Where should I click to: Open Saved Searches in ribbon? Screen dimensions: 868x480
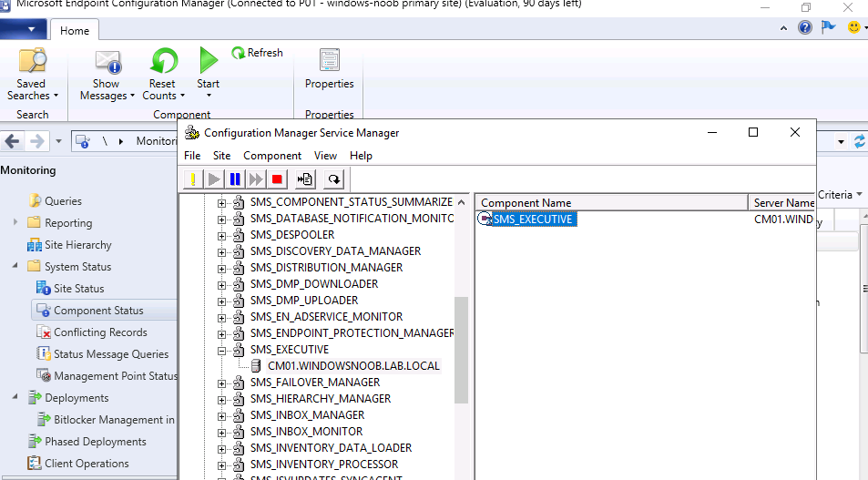pyautogui.click(x=32, y=74)
